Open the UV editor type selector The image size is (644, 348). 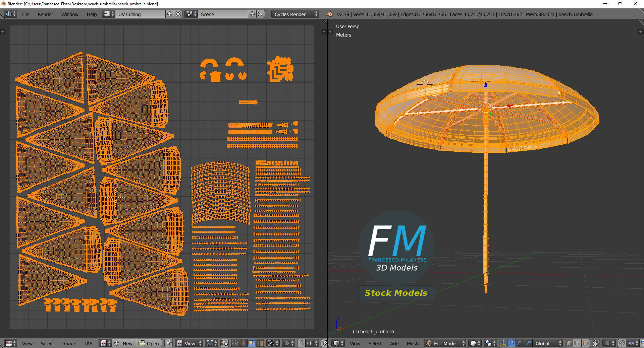click(11, 343)
